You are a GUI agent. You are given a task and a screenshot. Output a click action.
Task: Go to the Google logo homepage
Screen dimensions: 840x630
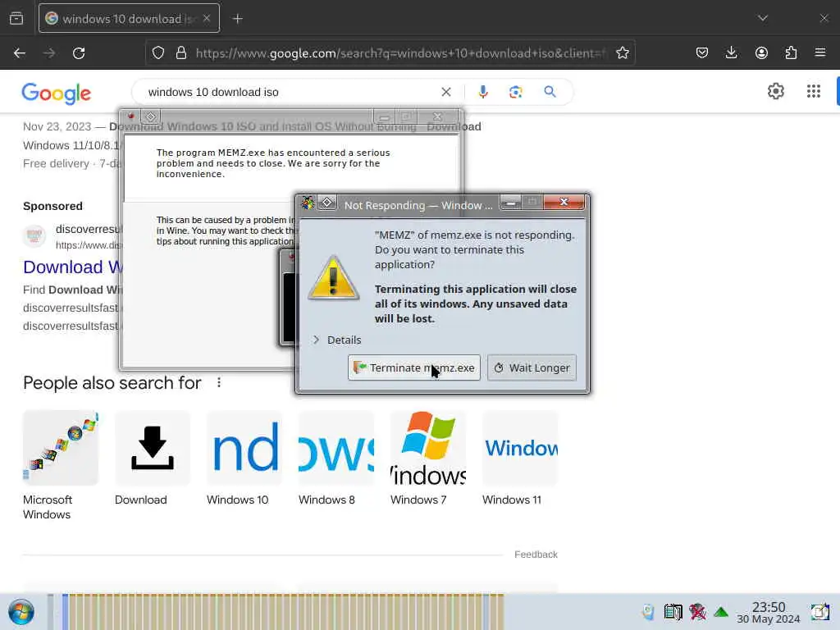(57, 94)
